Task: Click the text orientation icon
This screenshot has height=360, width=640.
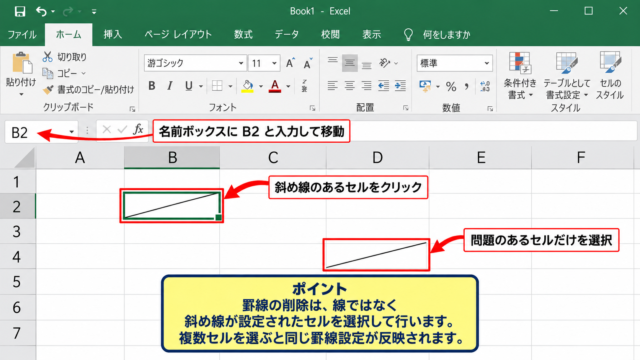Action: point(384,62)
